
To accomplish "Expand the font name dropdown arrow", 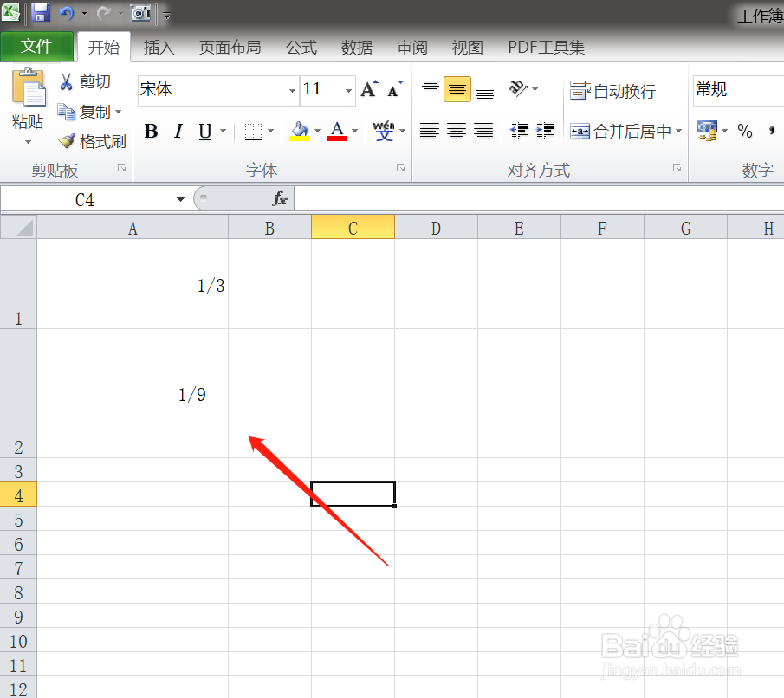I will click(x=293, y=91).
